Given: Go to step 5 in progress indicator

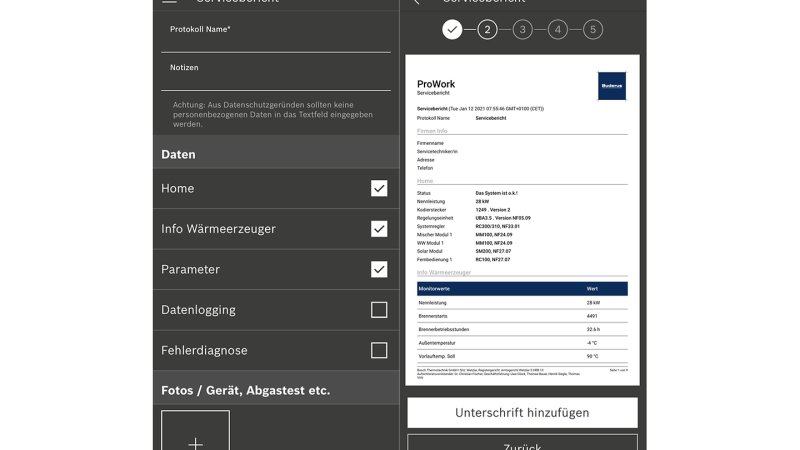Looking at the screenshot, I should coord(593,30).
